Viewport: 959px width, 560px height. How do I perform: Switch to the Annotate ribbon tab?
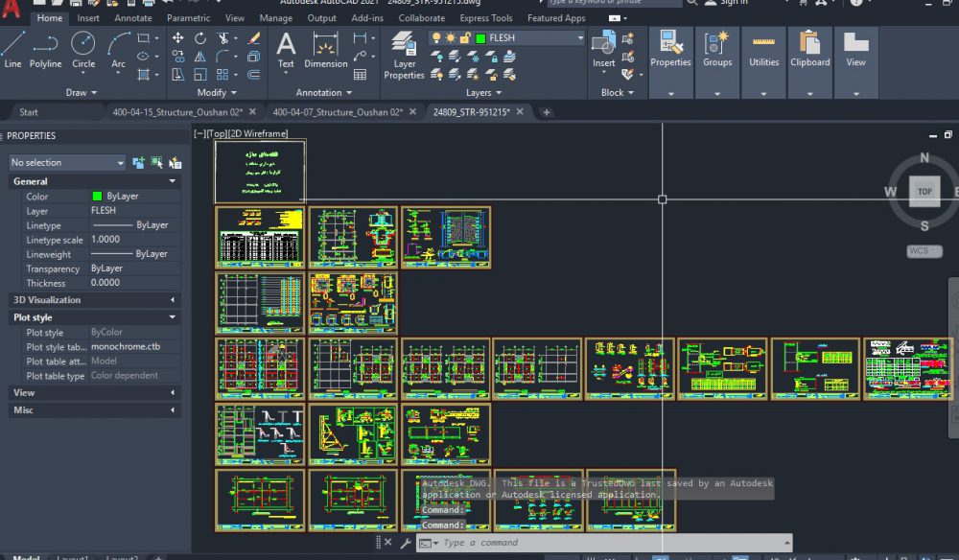coord(132,18)
